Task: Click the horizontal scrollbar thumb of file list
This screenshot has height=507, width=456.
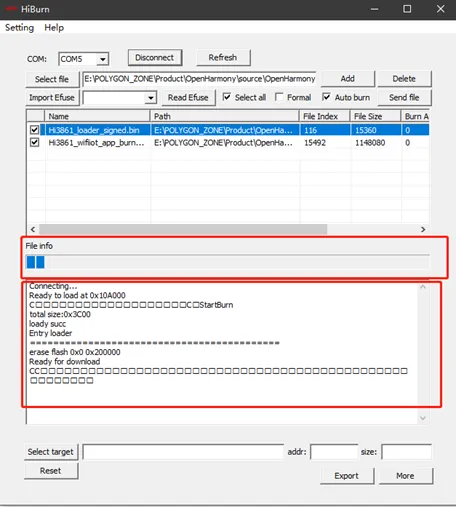Action: tap(183, 229)
